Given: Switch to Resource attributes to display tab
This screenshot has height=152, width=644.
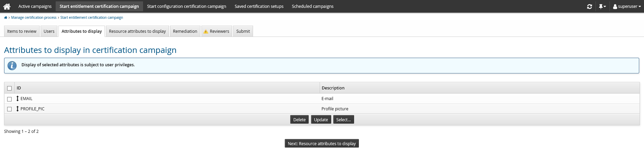Looking at the screenshot, I should [137, 31].
